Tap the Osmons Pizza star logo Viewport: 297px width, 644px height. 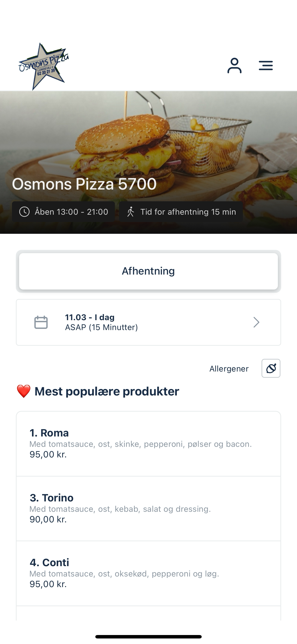44,66
